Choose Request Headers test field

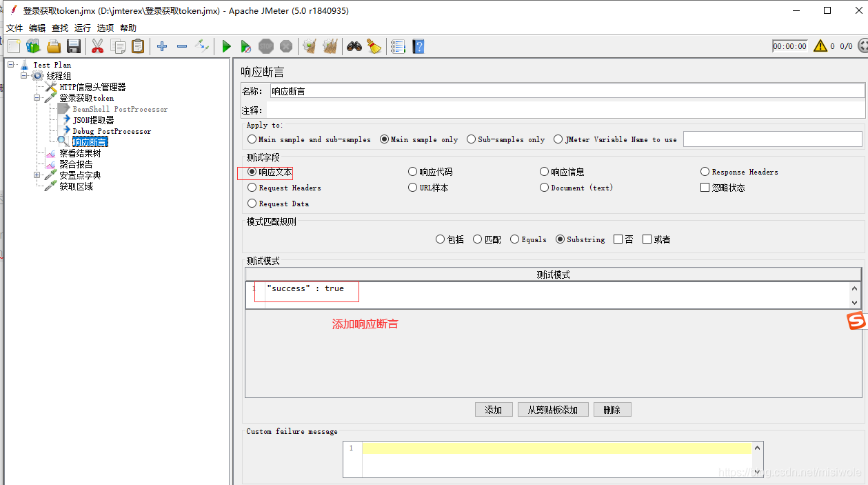tap(252, 188)
